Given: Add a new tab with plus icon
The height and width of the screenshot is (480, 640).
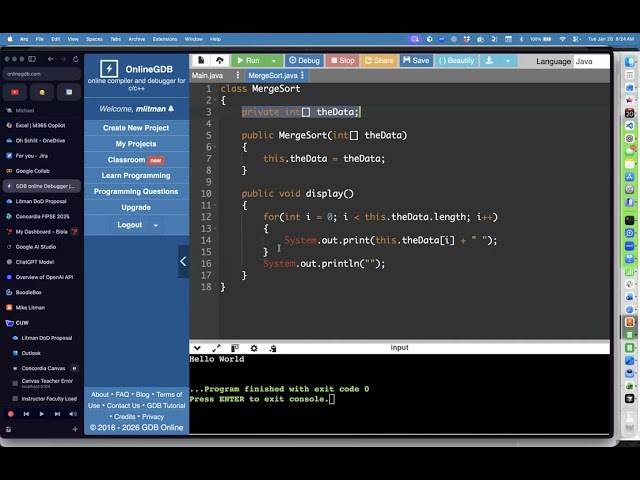Looking at the screenshot, I should click(75, 429).
